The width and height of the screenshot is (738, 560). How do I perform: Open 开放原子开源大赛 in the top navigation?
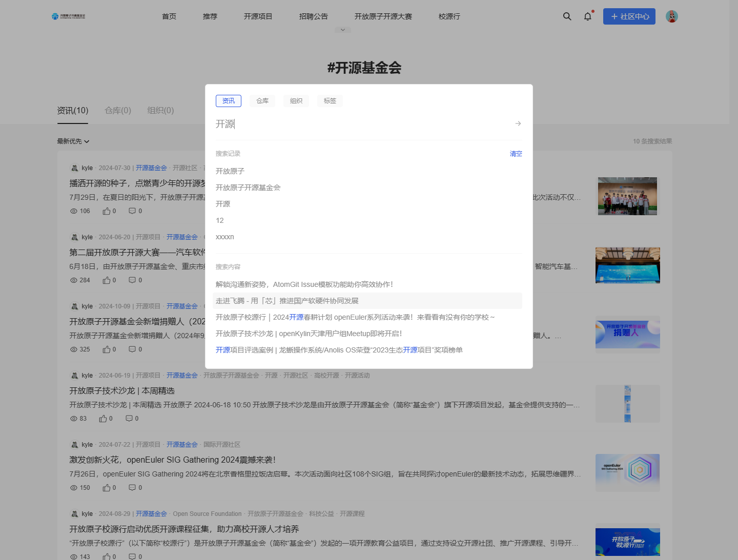pos(383,16)
